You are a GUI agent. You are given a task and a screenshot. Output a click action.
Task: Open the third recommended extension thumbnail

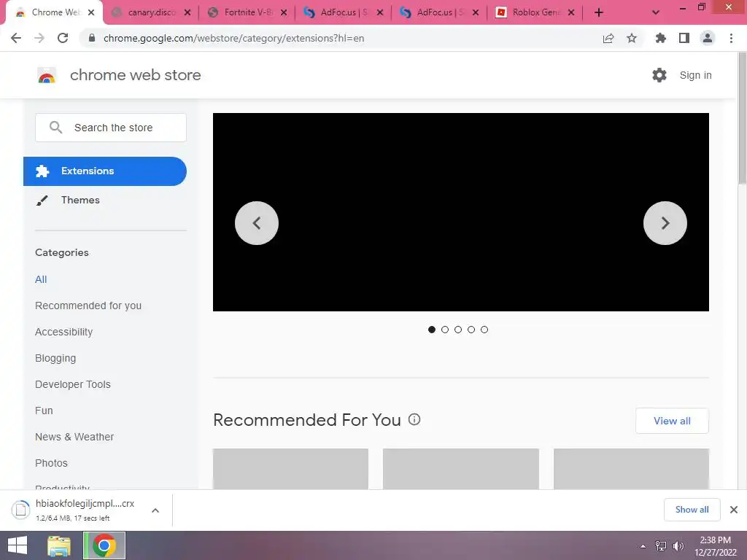pos(631,469)
